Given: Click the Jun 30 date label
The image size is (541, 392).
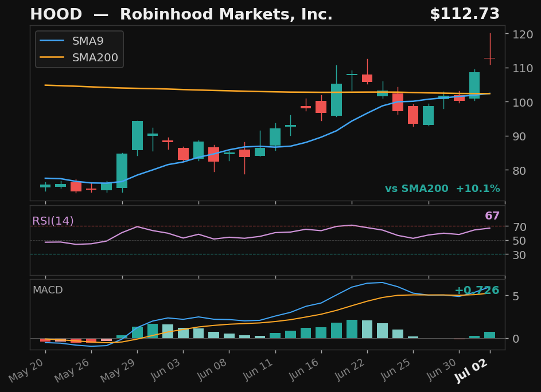Looking at the screenshot, I should [x=440, y=370].
